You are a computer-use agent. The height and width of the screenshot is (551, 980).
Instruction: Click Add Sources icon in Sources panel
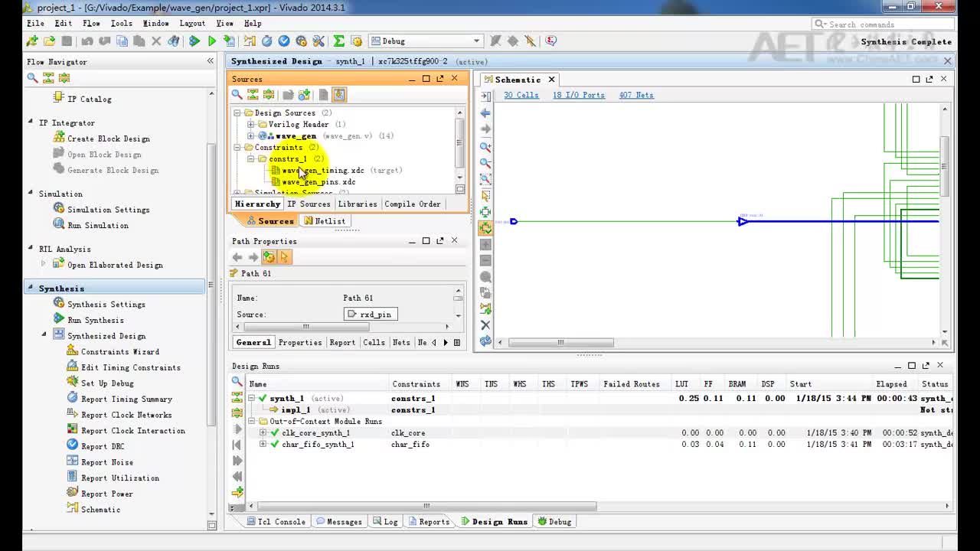(x=305, y=95)
